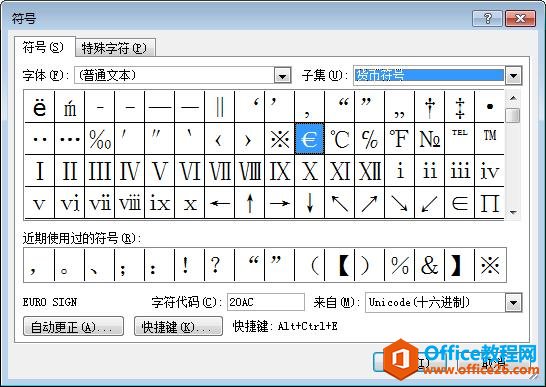Switch to the 符号(S) tab
This screenshot has width=546, height=387.
44,47
